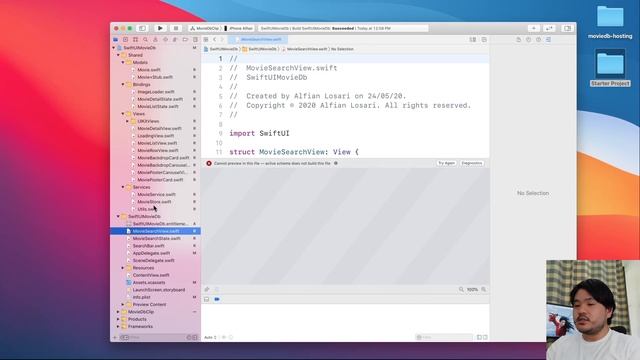
Task: Toggle the debug area hide button
Action: 207,299
